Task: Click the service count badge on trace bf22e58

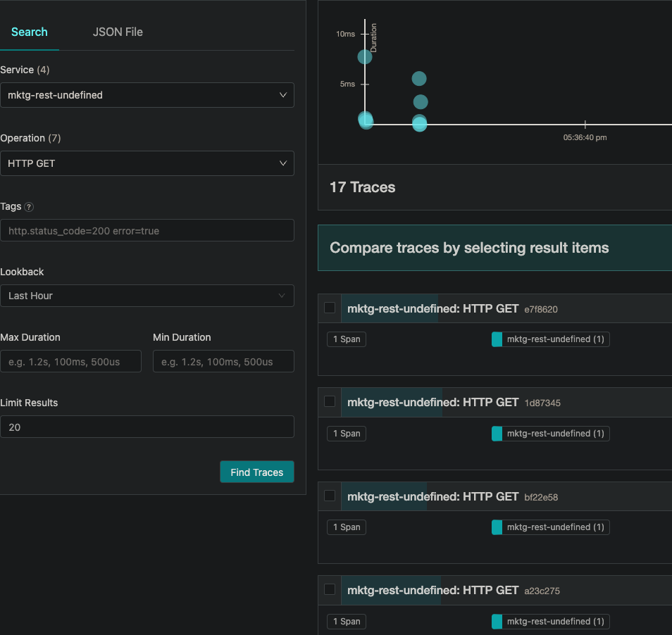Action: coord(549,527)
